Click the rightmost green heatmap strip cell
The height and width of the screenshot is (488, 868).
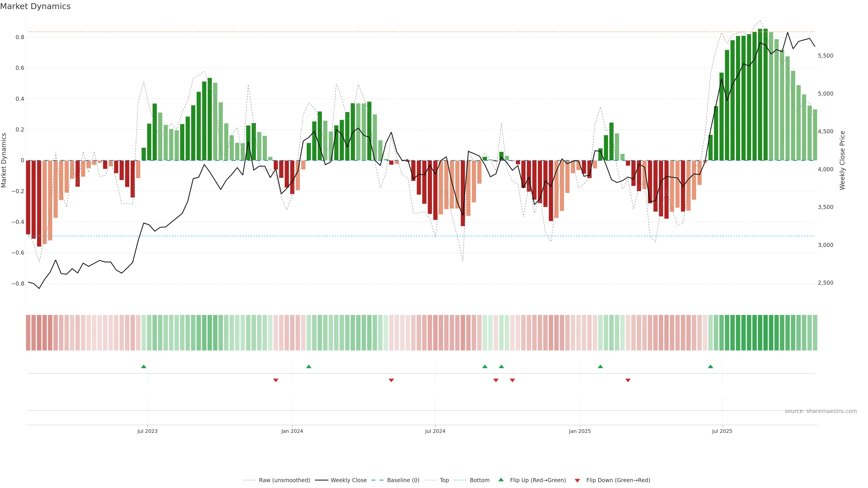point(815,333)
